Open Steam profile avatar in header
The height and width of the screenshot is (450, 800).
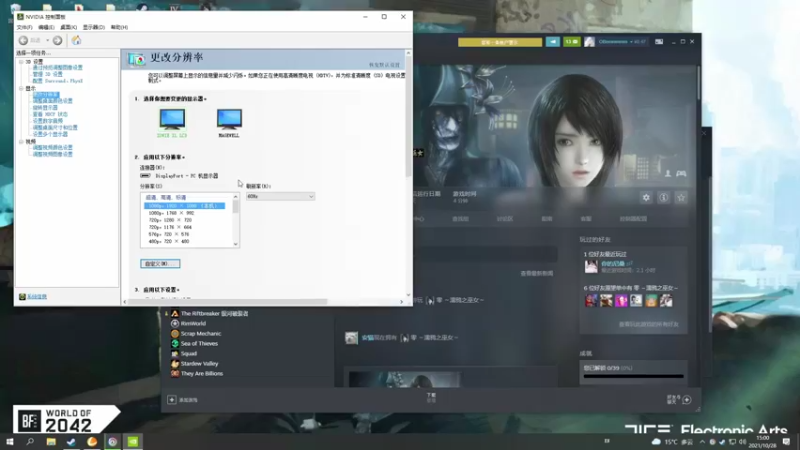coord(590,42)
